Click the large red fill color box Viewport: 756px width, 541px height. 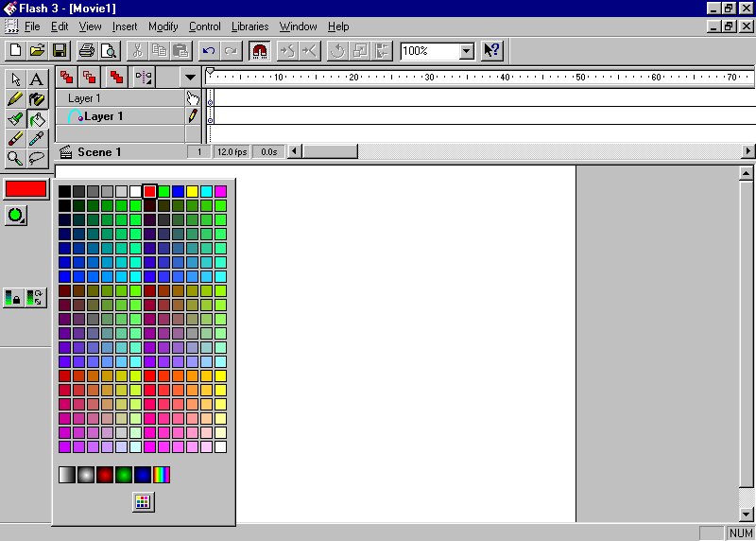(x=26, y=189)
